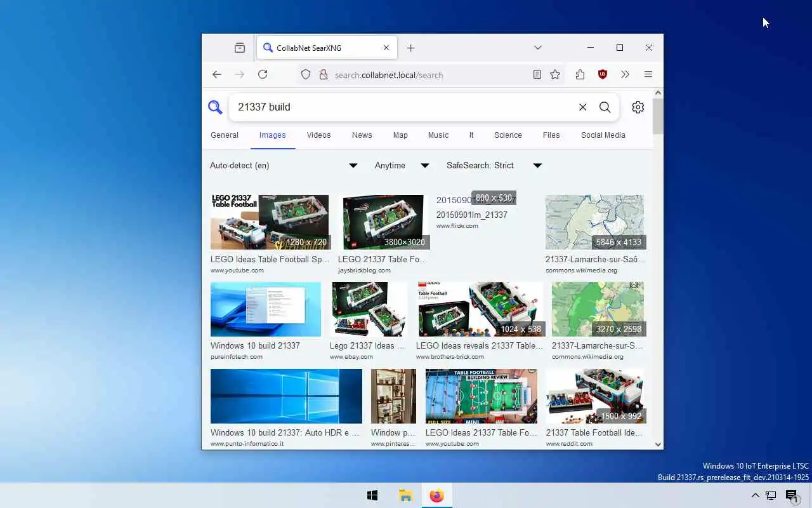Screen dimensions: 812x508
Task: Go back with the back arrow
Action: (x=217, y=74)
